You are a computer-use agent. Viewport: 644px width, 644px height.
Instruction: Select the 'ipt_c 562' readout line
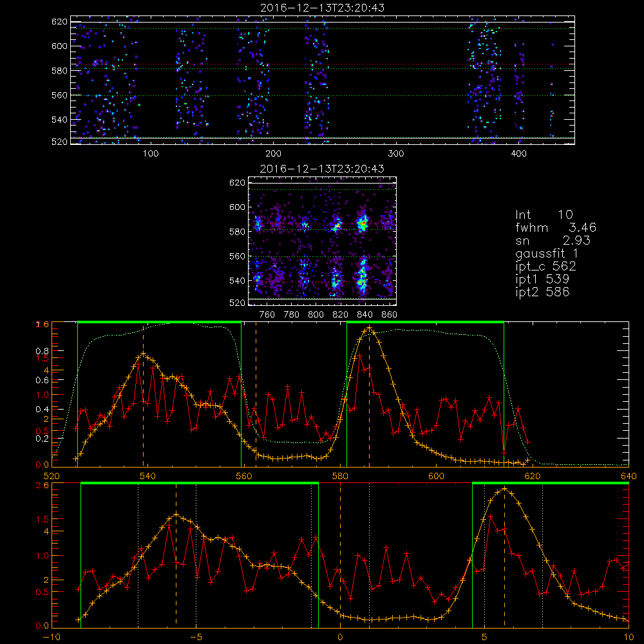click(x=546, y=267)
